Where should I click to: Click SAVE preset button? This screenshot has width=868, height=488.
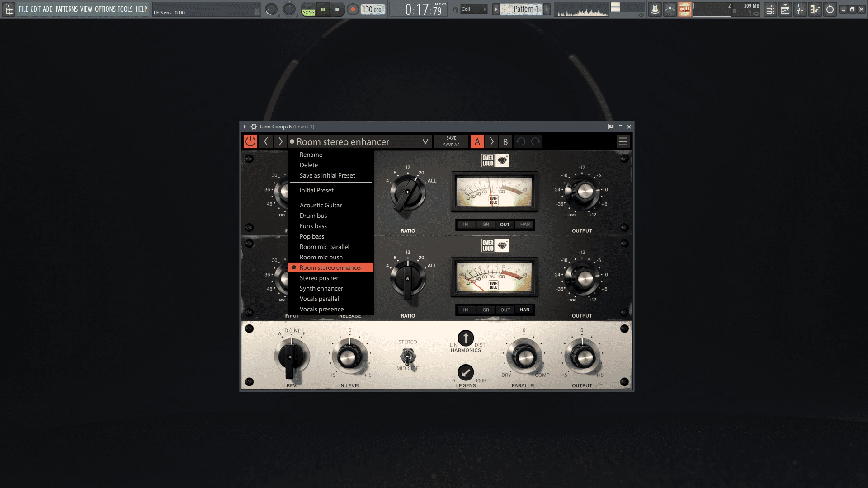[451, 138]
